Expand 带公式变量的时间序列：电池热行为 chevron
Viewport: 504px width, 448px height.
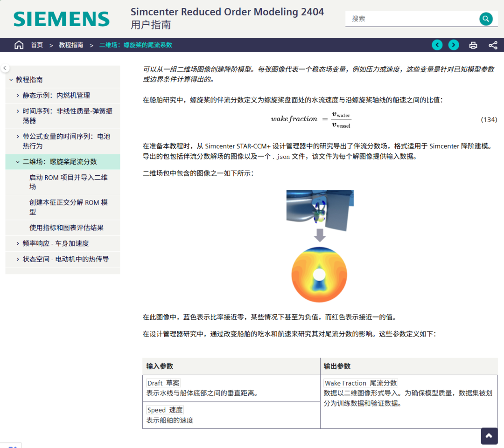pos(18,137)
